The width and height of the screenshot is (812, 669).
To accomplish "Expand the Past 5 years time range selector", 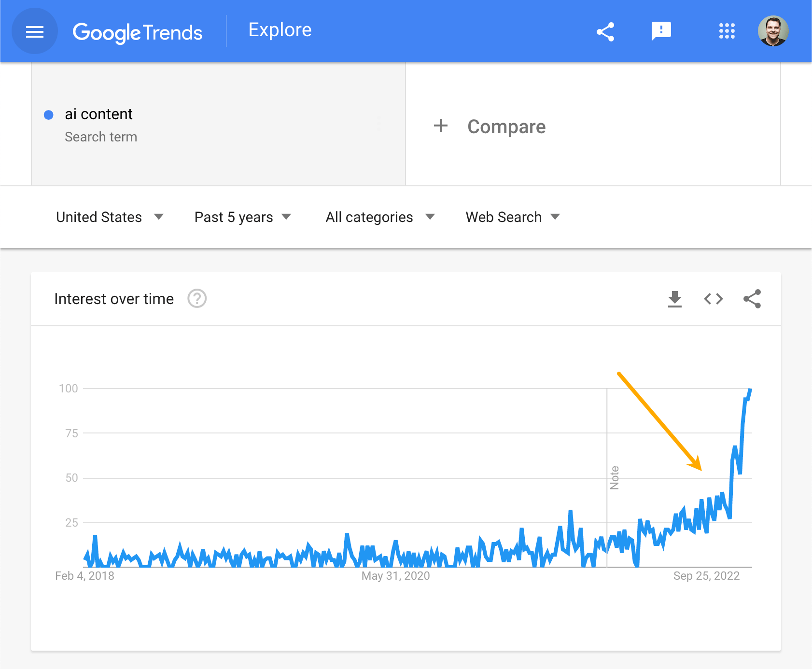I will (x=241, y=217).
